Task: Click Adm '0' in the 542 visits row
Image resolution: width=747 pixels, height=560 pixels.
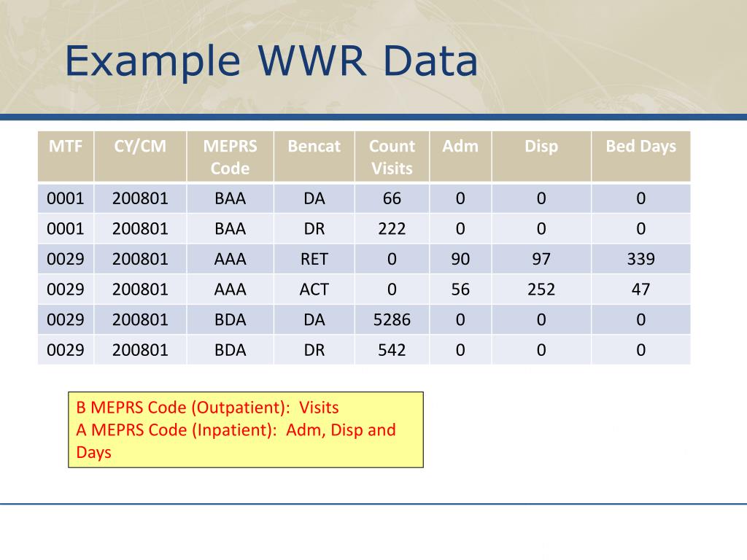Action: tap(460, 350)
